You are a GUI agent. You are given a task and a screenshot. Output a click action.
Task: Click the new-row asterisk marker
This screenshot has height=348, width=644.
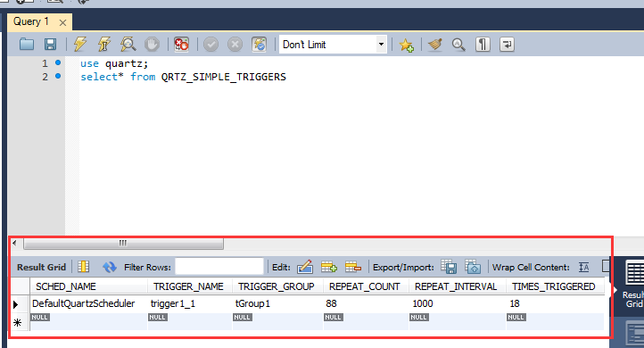pos(17,322)
